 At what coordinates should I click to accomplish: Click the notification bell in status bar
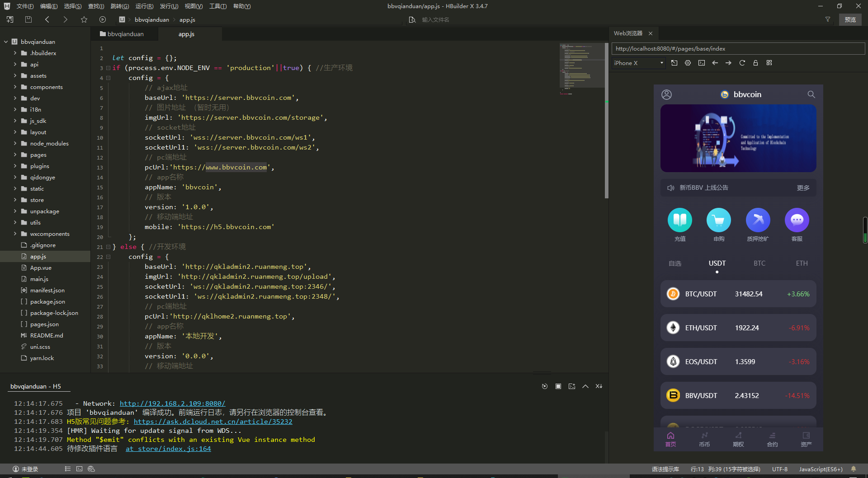854,469
